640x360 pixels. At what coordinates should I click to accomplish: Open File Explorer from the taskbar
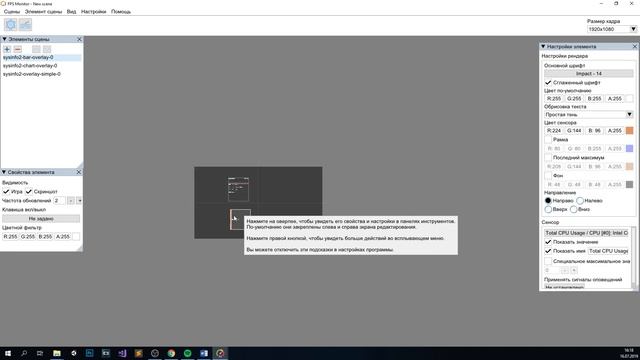(x=57, y=353)
